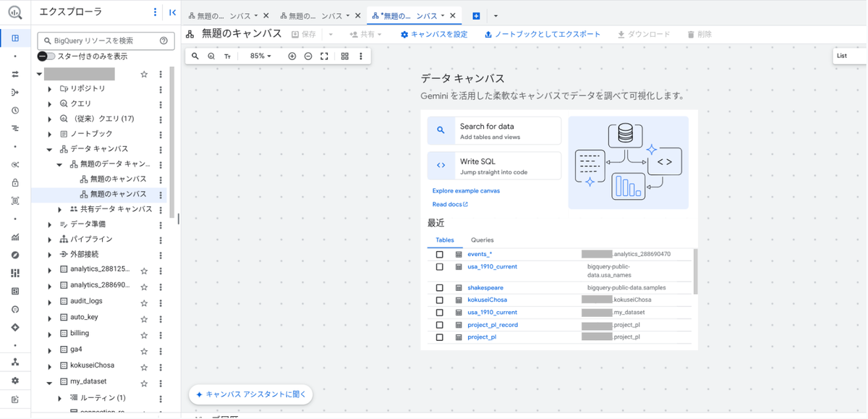Open the 85% zoom level dropdown

(x=260, y=56)
